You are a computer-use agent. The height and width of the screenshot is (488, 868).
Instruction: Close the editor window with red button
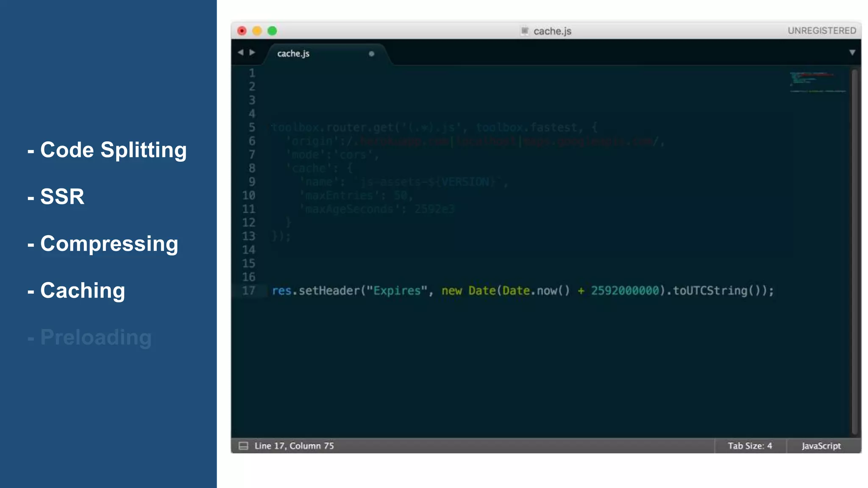pos(242,31)
